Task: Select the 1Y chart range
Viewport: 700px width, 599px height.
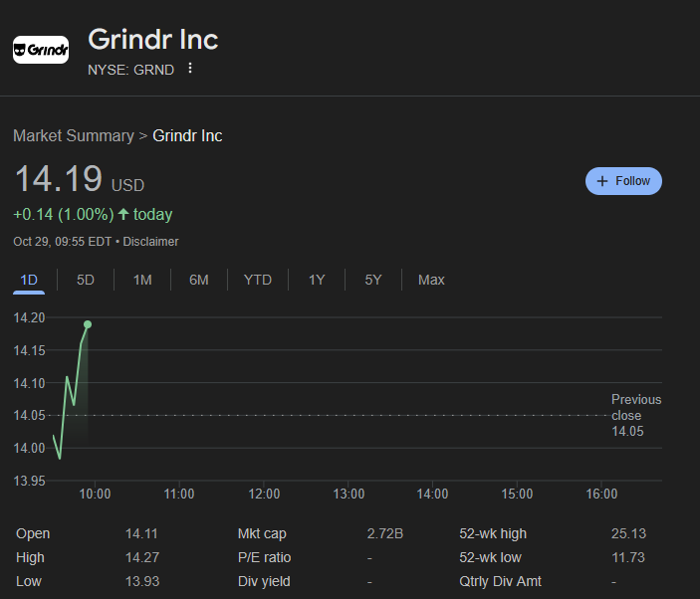Action: point(317,281)
